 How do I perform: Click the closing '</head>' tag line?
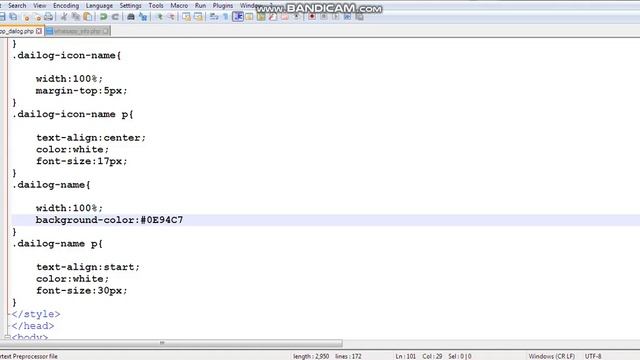(x=33, y=326)
